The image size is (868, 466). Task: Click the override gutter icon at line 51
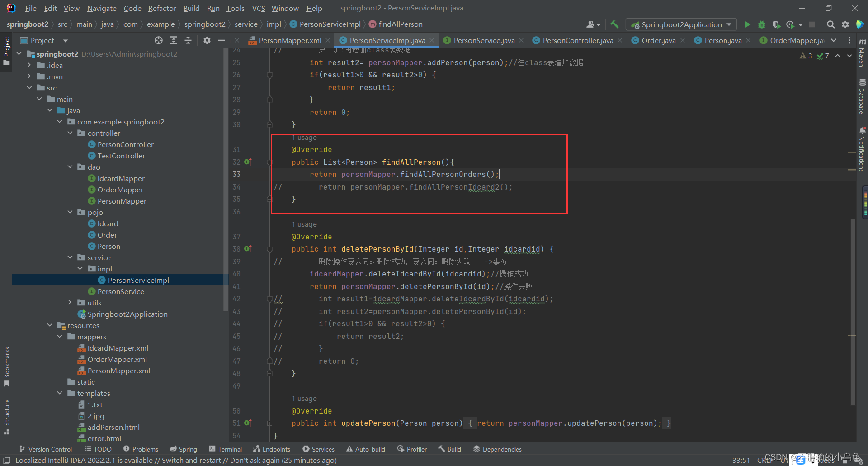pyautogui.click(x=248, y=423)
